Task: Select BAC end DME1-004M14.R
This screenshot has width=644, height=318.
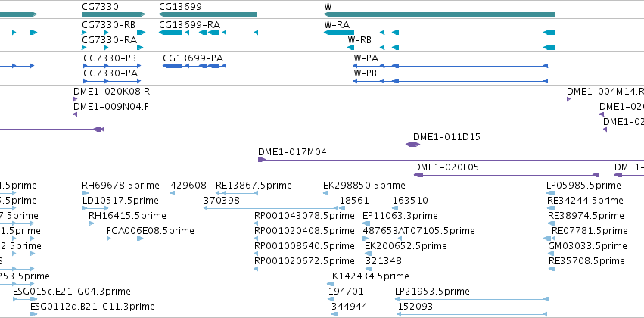Action: (569, 99)
